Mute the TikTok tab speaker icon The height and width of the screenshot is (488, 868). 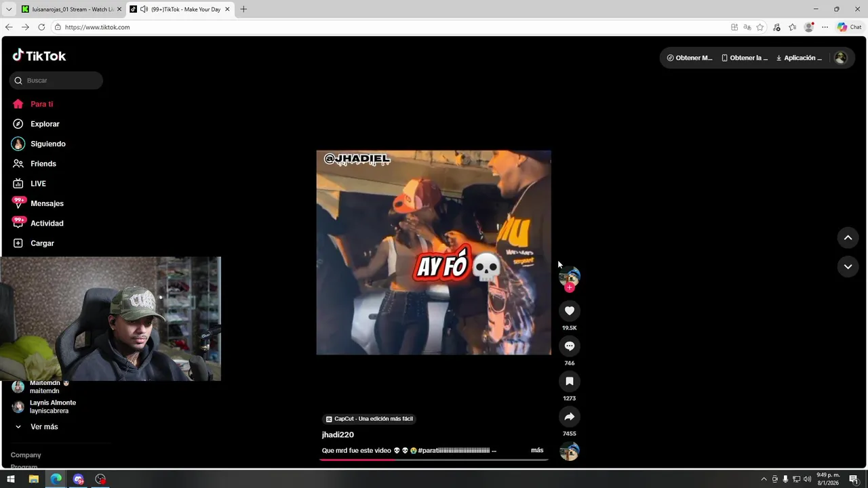click(x=144, y=9)
